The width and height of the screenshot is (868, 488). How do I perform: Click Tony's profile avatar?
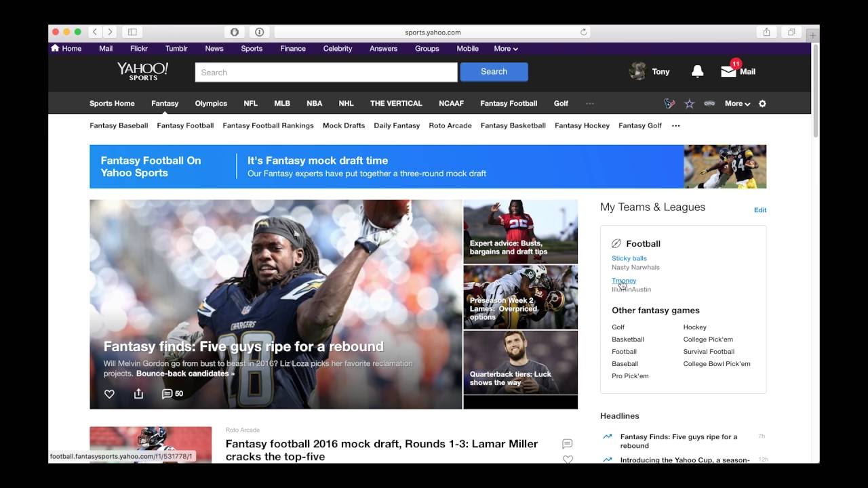pos(637,71)
